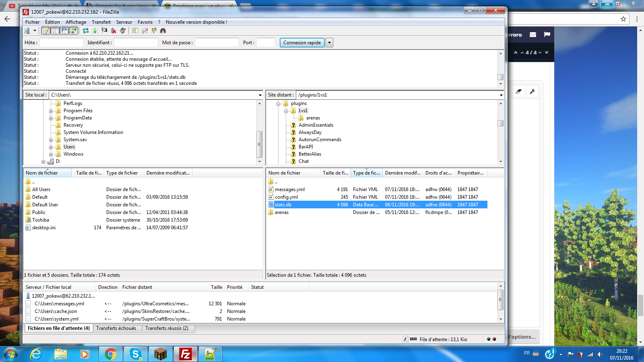Open the Affichage menu
644x362 pixels.
[x=76, y=22]
